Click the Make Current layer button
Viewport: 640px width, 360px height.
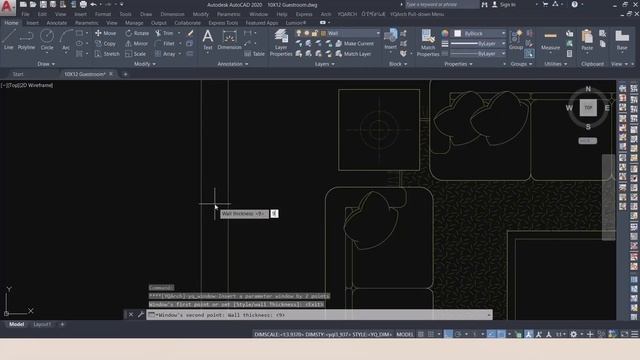355,43
